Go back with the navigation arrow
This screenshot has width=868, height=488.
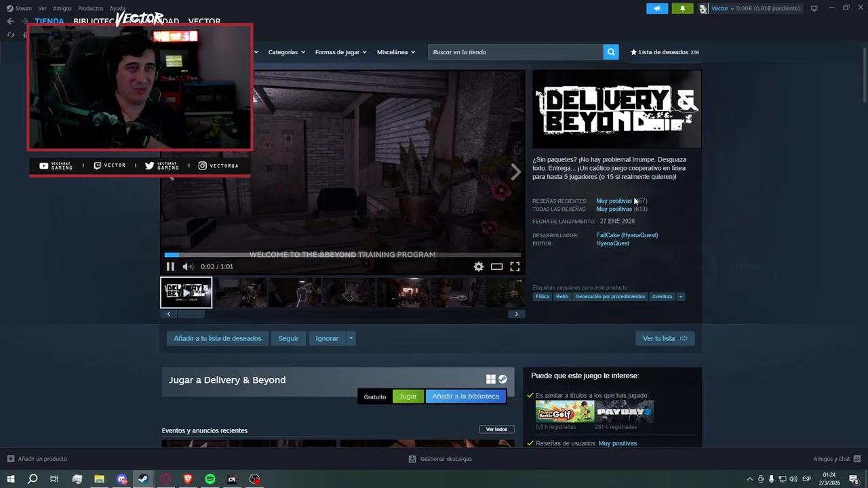pos(10,22)
